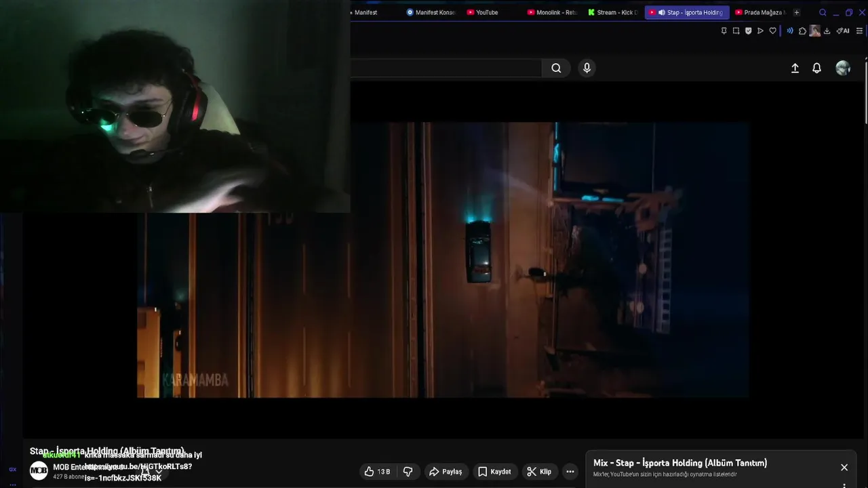
Task: Add page to bookmarks with heart icon
Action: 772,30
